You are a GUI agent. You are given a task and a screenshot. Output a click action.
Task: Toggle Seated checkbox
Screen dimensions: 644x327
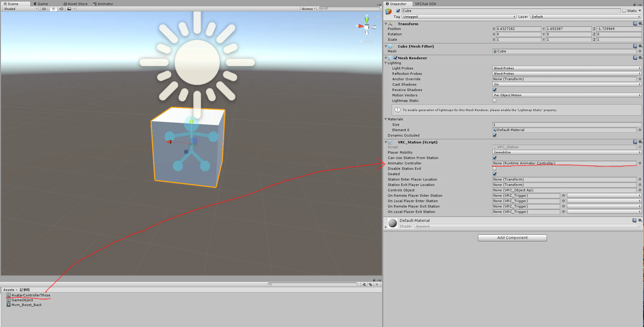494,174
